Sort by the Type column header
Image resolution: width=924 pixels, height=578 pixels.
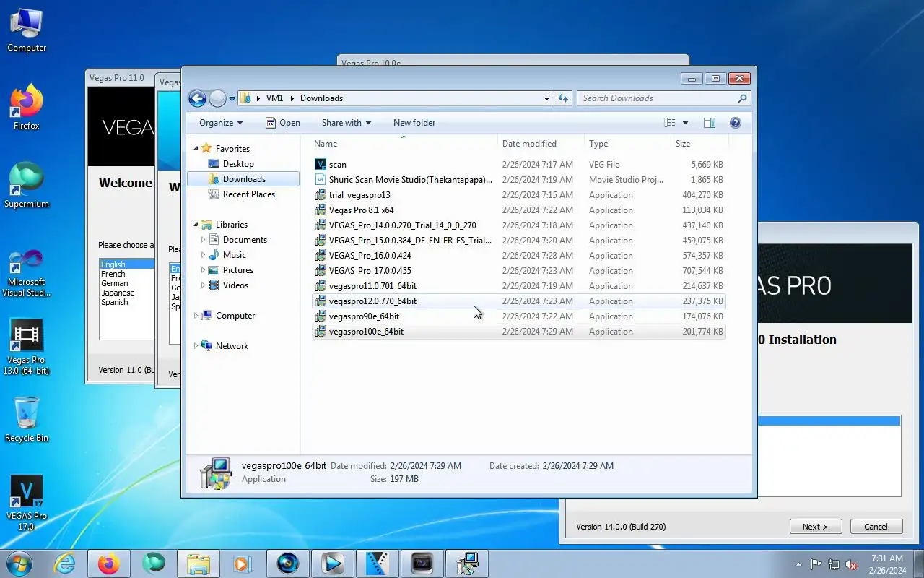(627, 144)
